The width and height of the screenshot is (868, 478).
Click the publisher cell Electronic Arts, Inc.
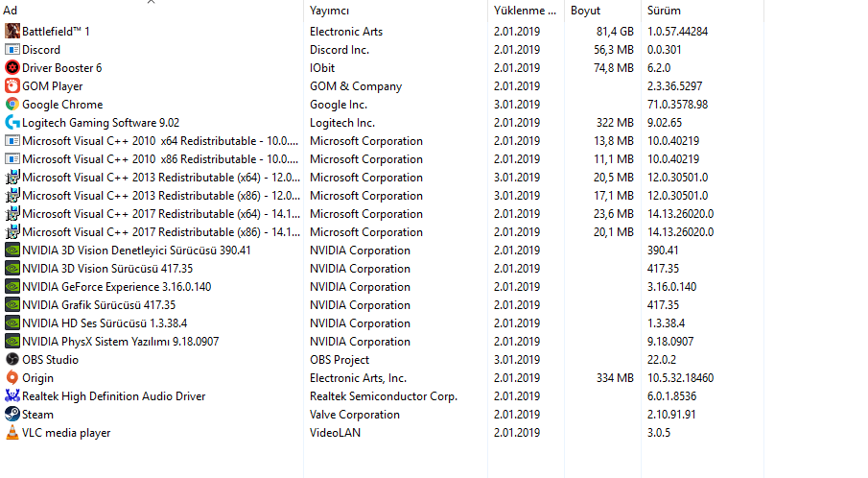tap(358, 378)
